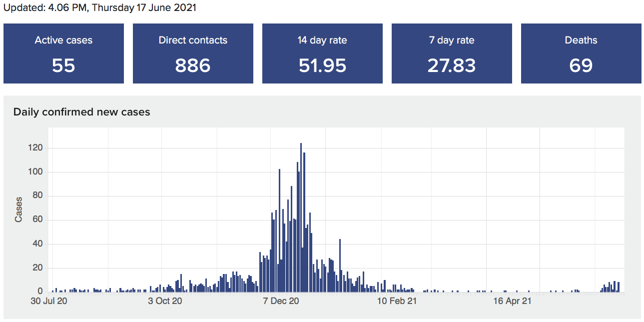The image size is (644, 322).
Task: Select the '7 day rate' card label
Action: click(x=452, y=40)
